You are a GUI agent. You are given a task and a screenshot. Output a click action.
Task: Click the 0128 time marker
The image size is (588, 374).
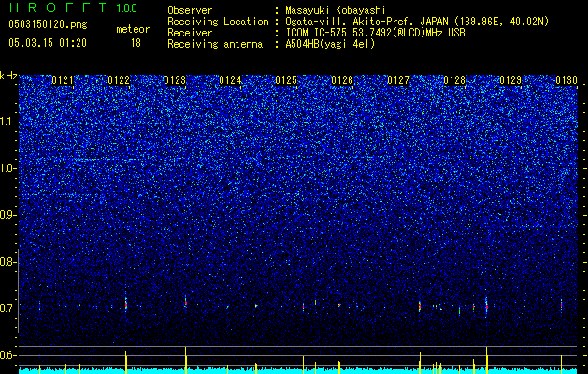(x=454, y=80)
